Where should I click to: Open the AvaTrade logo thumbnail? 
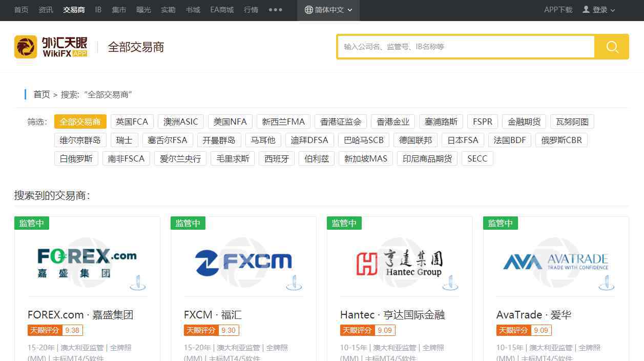pos(556,263)
